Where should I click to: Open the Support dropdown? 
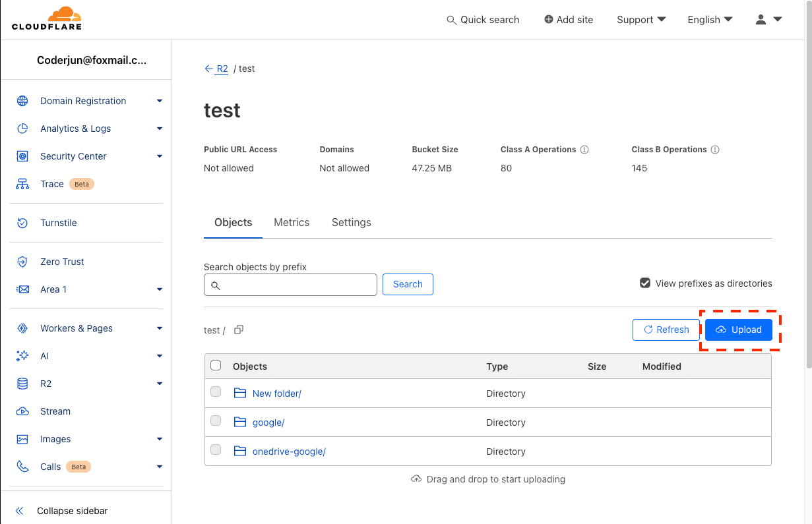641,20
